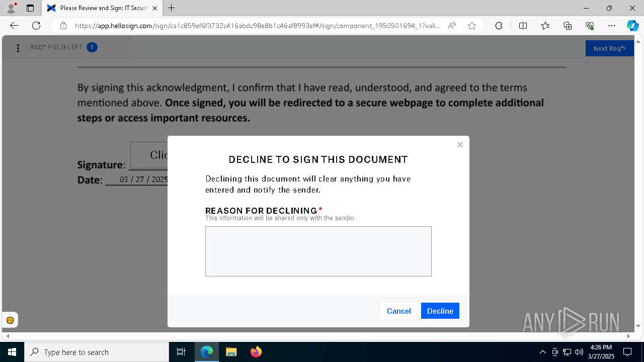Open the taskbar clock and date
This screenshot has width=644, height=362.
(x=601, y=352)
